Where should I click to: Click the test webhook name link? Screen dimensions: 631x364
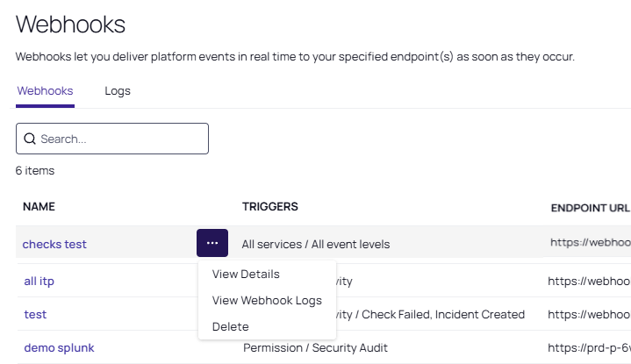[35, 314]
